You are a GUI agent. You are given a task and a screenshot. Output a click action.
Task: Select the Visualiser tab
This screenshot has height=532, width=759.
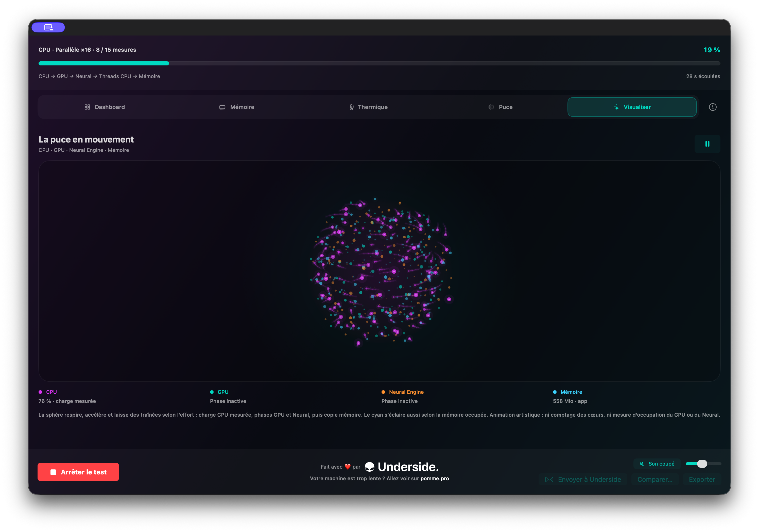coord(632,107)
